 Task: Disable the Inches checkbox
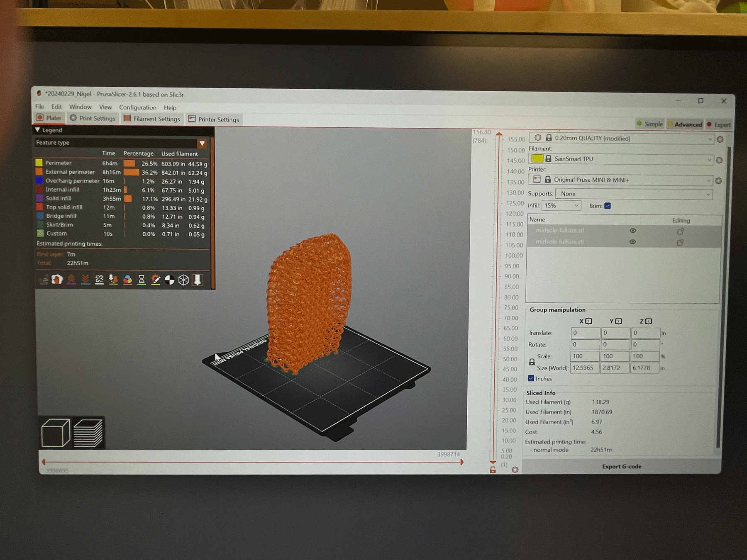pyautogui.click(x=531, y=378)
